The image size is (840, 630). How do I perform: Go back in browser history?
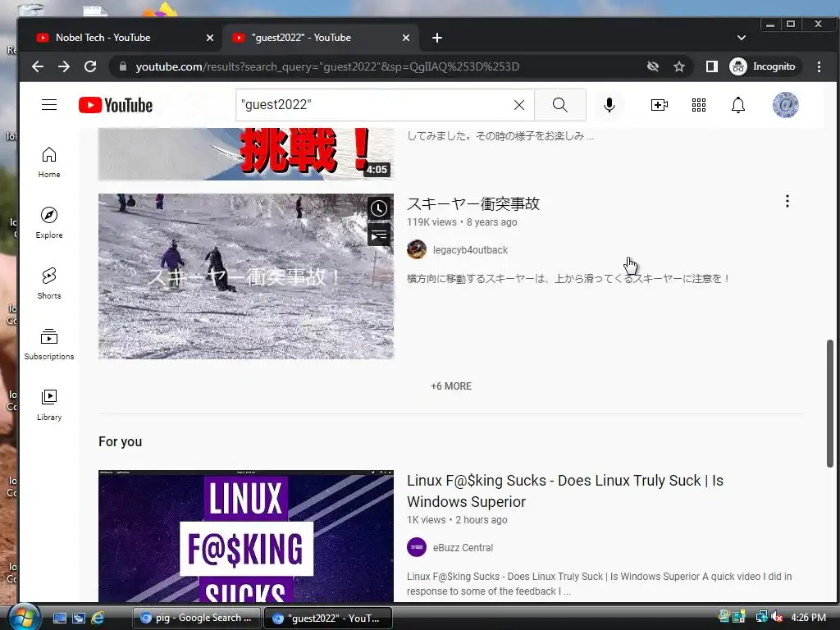click(38, 66)
